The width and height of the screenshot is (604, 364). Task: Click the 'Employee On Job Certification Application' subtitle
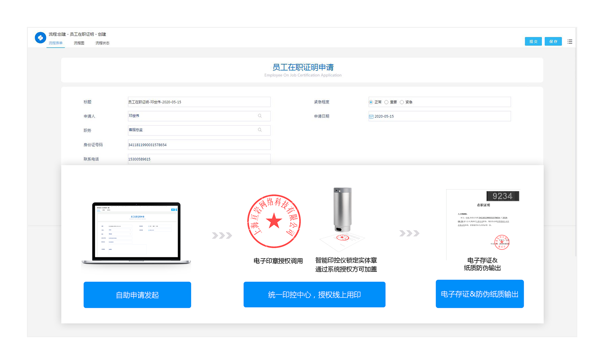[x=303, y=75]
